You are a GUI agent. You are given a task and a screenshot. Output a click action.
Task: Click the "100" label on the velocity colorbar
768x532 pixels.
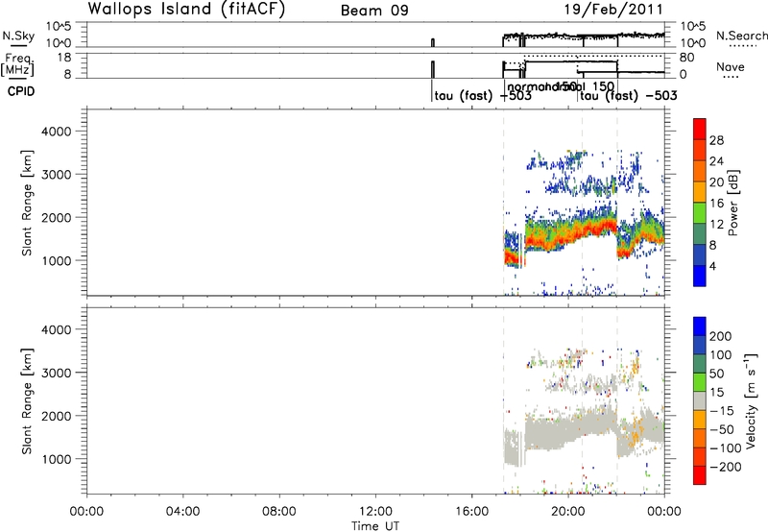click(721, 355)
